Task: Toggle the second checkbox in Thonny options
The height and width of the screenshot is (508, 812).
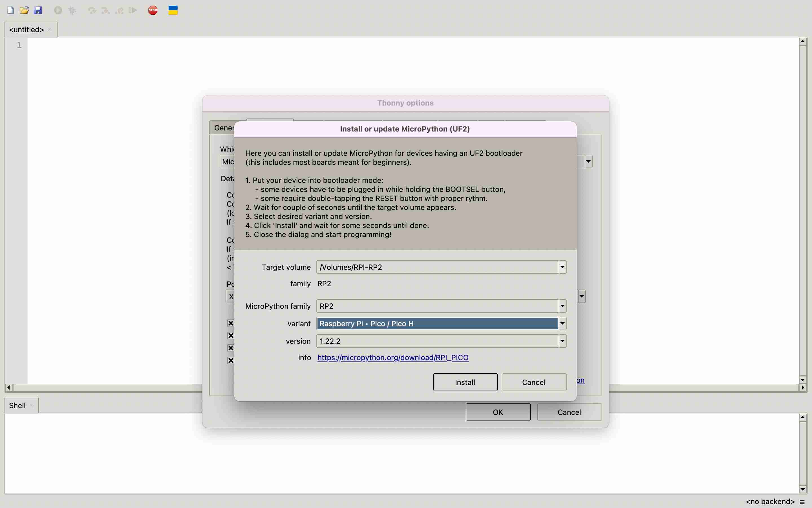Action: (231, 336)
